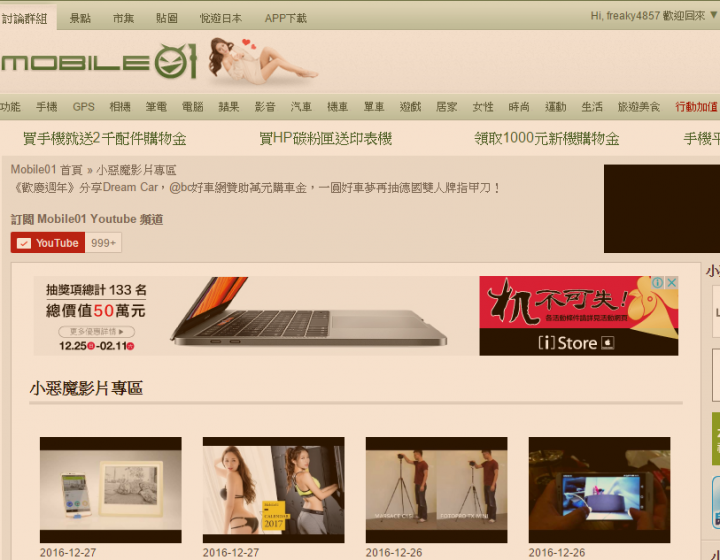Open the 歡慶週年 Dream Car announcement link
The height and width of the screenshot is (560, 720).
[x=256, y=188]
